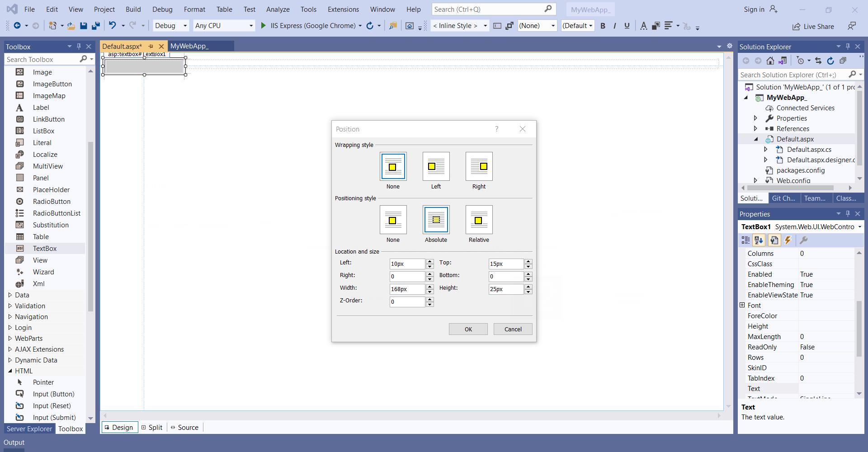Click the Undo arrow icon
This screenshot has width=868, height=452.
(112, 26)
